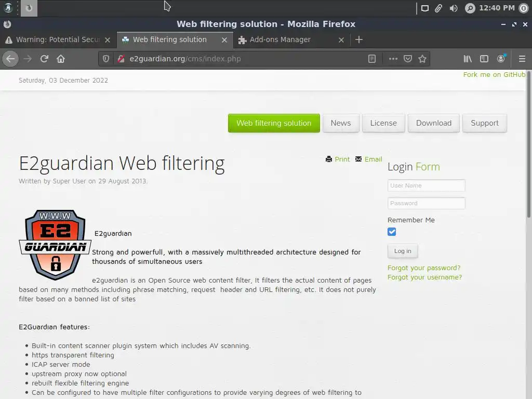Open the Firefox hamburger menu
Image resolution: width=532 pixels, height=399 pixels.
[x=522, y=59]
